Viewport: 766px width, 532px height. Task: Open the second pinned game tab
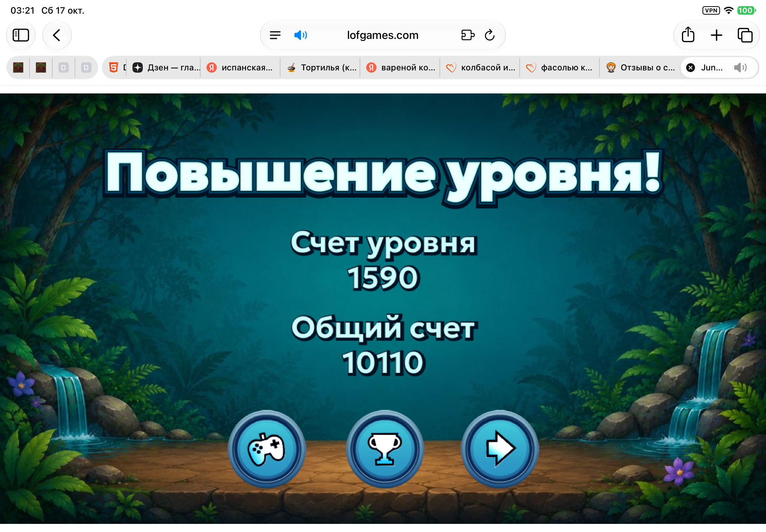pyautogui.click(x=41, y=68)
